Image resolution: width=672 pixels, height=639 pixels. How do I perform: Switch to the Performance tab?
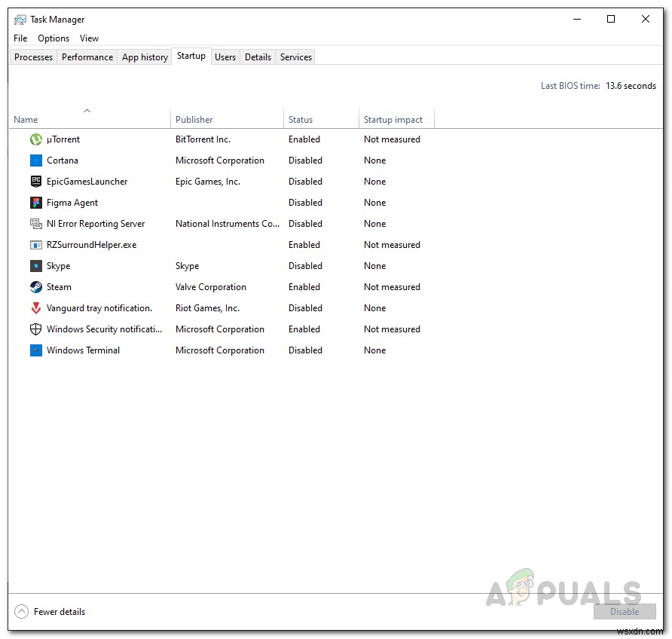[87, 57]
